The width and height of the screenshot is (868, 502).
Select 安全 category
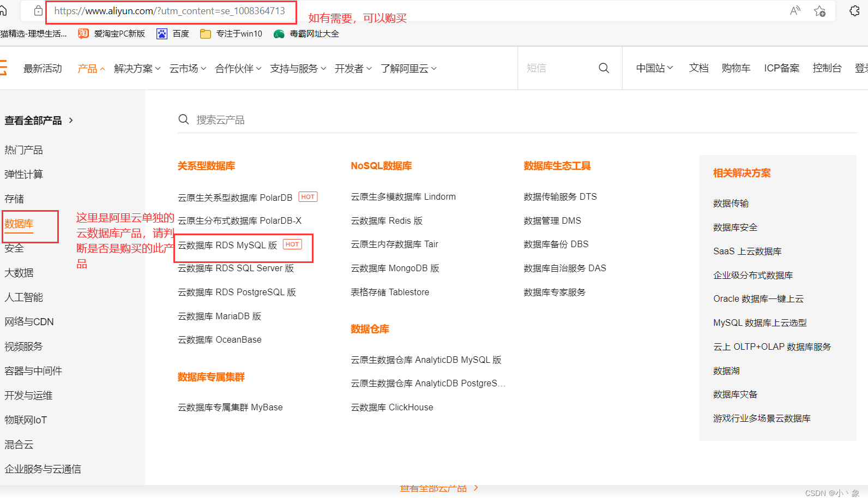point(14,248)
